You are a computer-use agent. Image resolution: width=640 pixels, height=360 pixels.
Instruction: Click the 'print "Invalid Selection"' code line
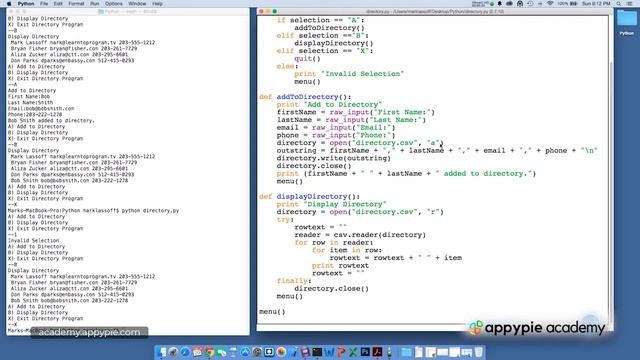point(349,74)
